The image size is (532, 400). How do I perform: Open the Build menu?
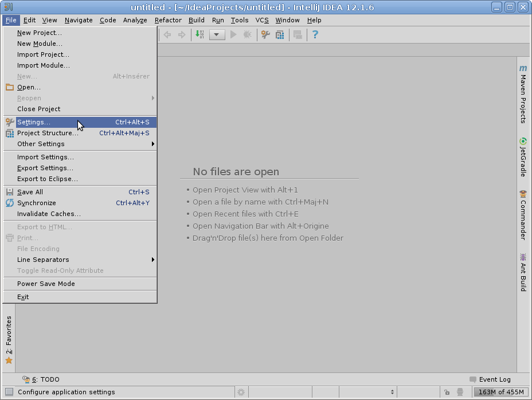point(197,21)
